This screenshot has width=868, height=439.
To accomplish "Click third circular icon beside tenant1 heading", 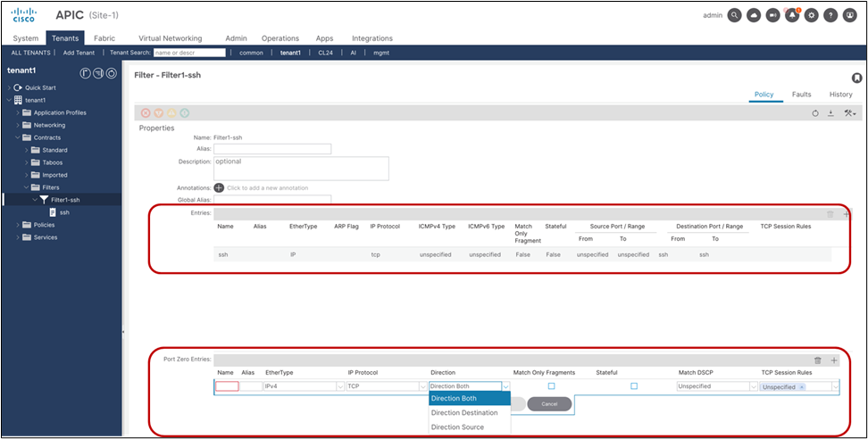I will (x=111, y=72).
